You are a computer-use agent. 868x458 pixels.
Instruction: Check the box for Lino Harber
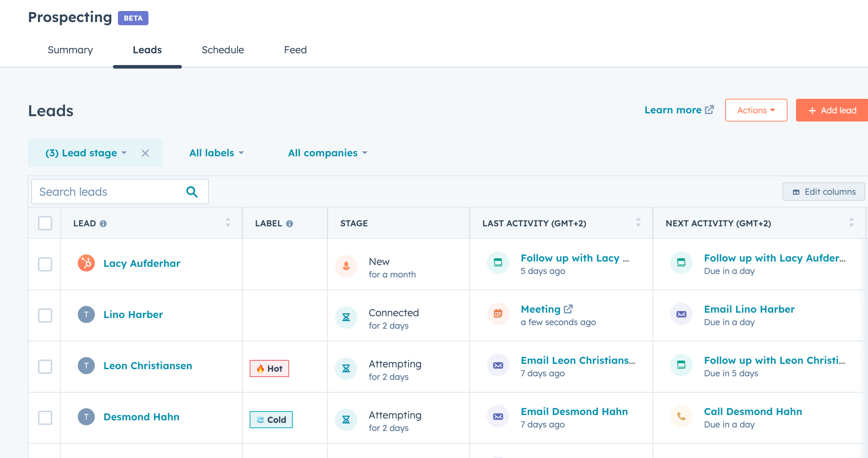[45, 316]
